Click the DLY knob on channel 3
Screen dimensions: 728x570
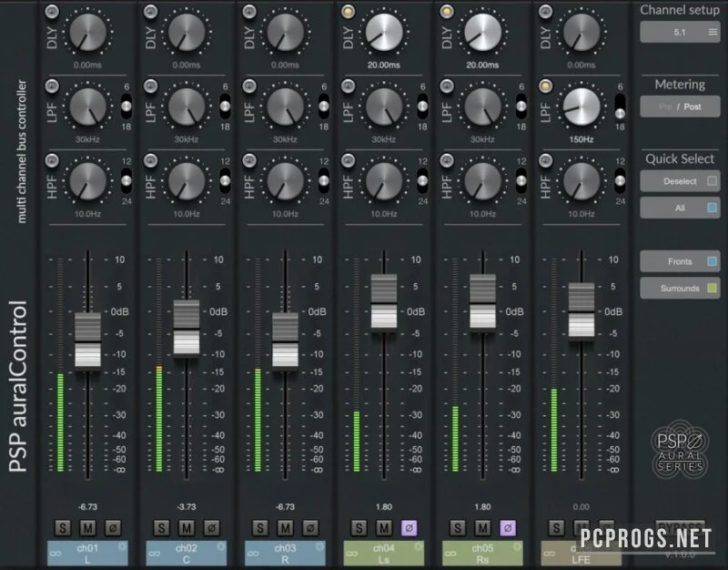(x=285, y=33)
